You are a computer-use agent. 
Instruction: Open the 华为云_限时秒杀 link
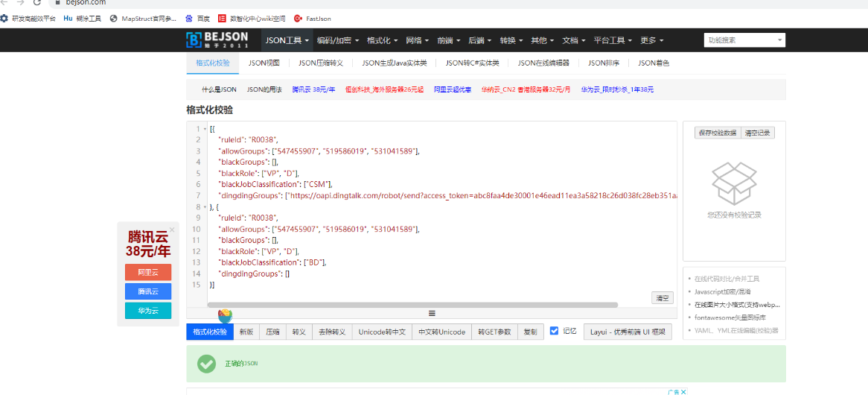point(617,89)
